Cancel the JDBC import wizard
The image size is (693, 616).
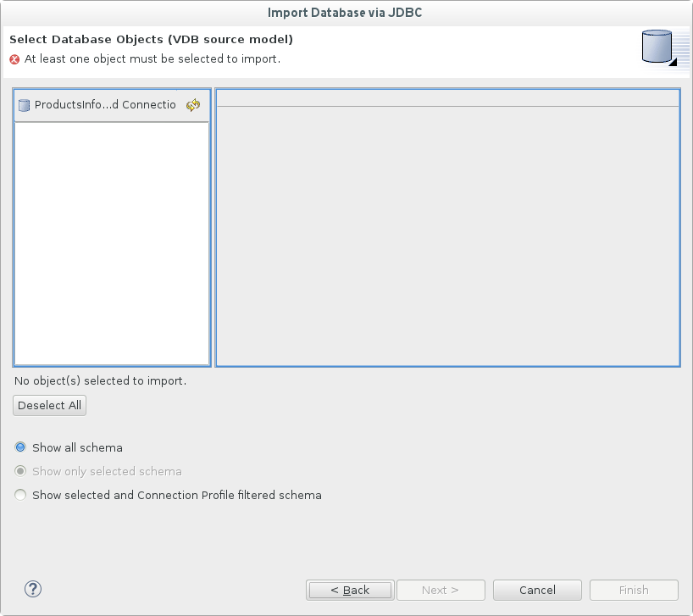point(537,590)
